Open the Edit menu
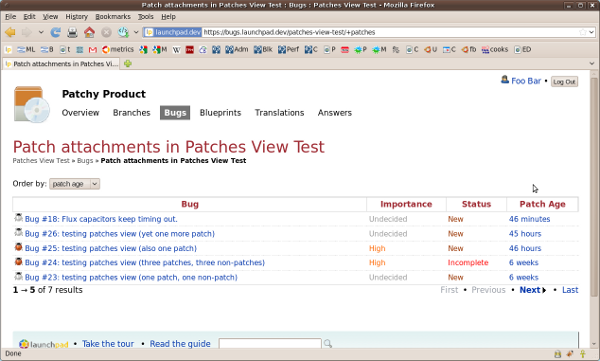The width and height of the screenshot is (600, 361). (29, 16)
